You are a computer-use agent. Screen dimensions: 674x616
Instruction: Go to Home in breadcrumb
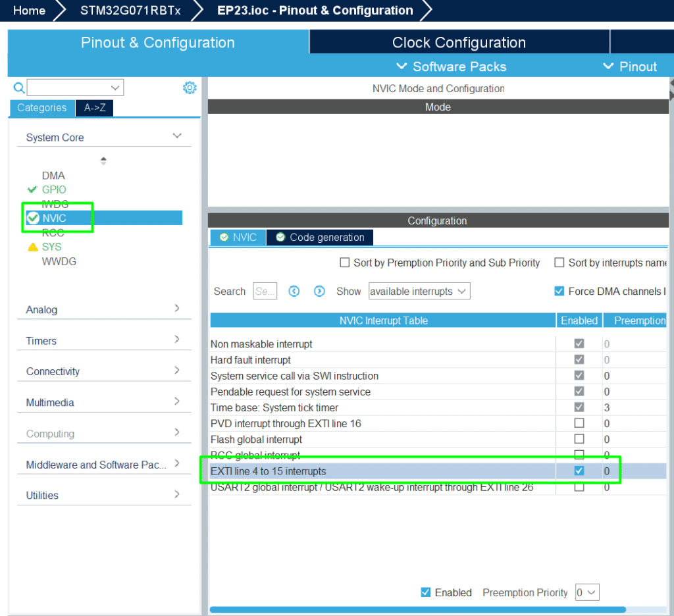(30, 11)
